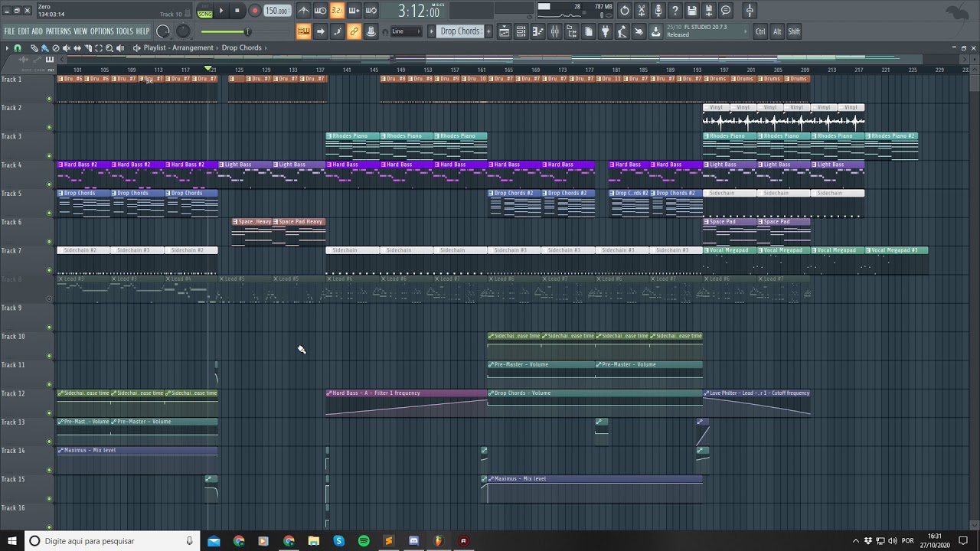
Task: Click the floppy disk save icon
Action: pos(692,11)
